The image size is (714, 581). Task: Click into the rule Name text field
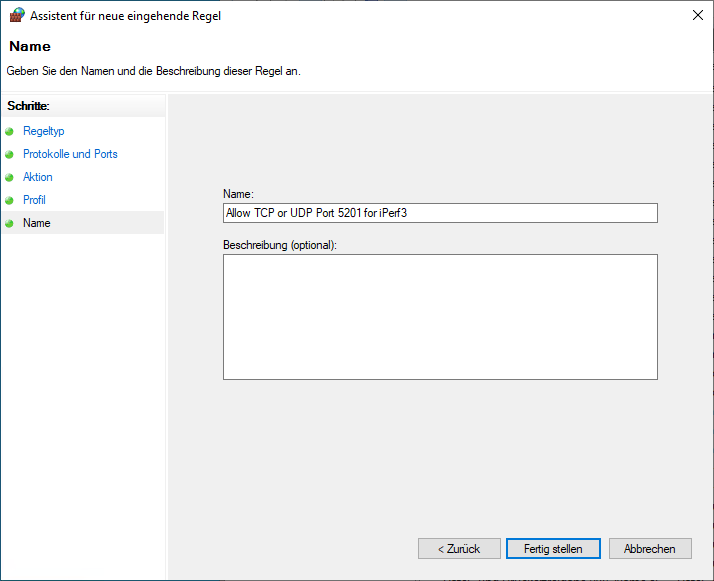click(x=440, y=213)
